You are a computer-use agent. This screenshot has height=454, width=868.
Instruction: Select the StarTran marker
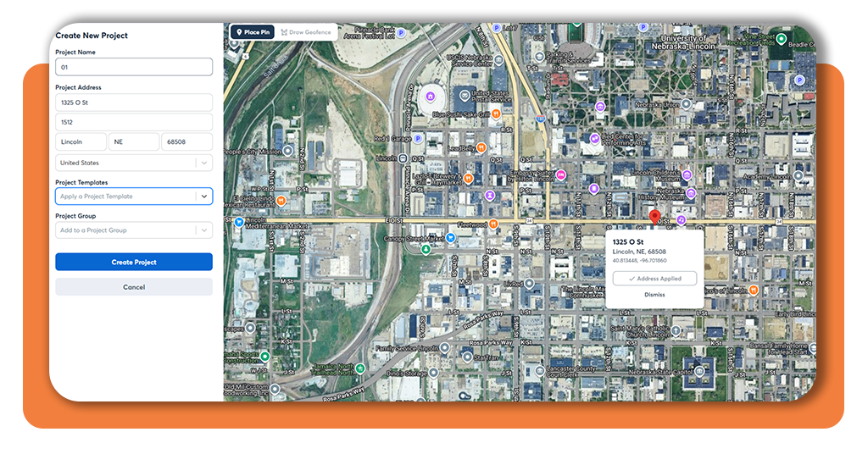pos(468,357)
